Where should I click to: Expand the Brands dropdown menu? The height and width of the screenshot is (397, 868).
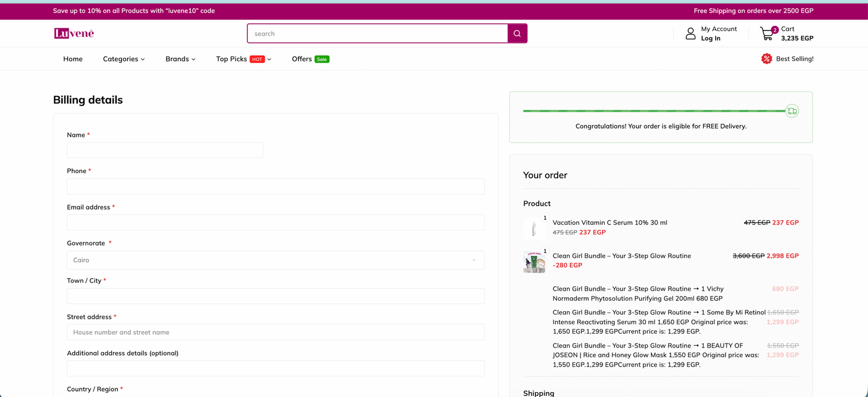180,59
